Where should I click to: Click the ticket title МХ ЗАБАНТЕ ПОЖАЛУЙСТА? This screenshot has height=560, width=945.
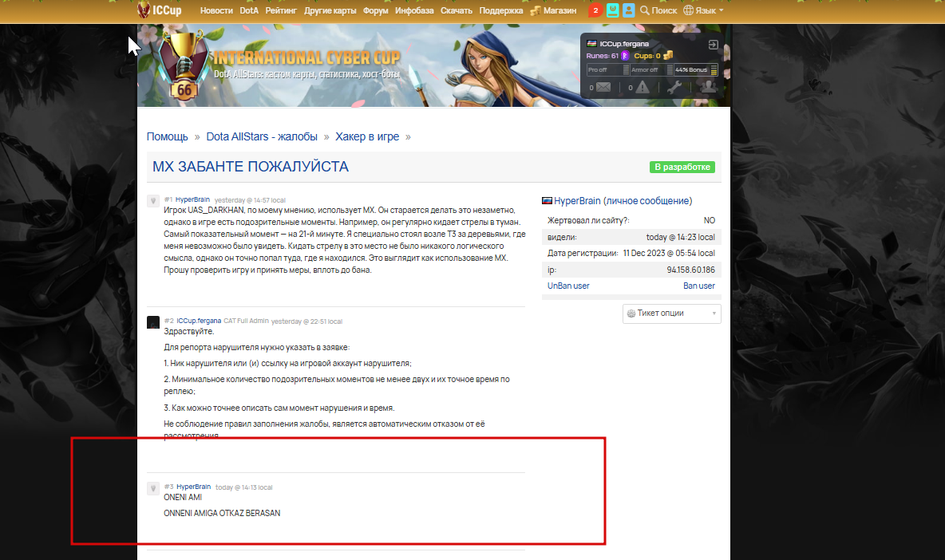pyautogui.click(x=250, y=167)
